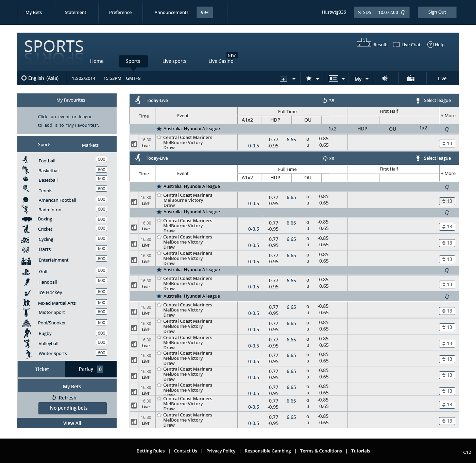Toggle league star in upper Today-Live panel

(159, 129)
